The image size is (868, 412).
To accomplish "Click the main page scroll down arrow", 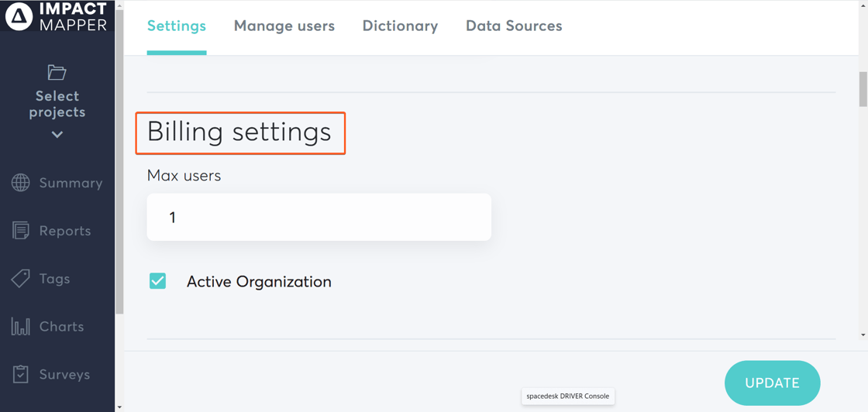I will pos(863,335).
